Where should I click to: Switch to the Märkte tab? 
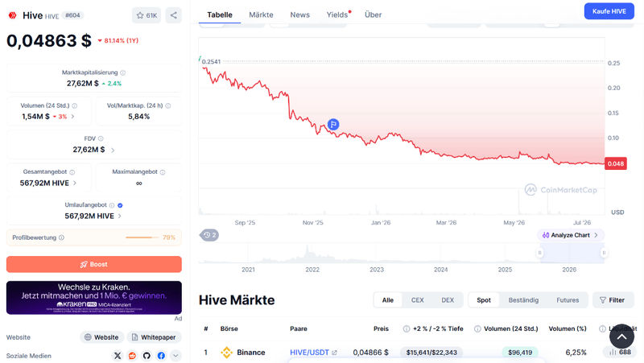click(261, 14)
